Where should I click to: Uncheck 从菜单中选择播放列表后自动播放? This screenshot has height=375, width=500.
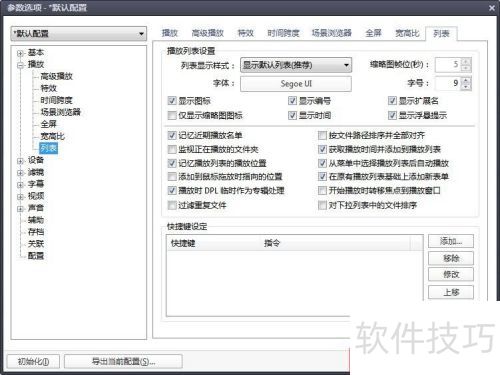322,163
